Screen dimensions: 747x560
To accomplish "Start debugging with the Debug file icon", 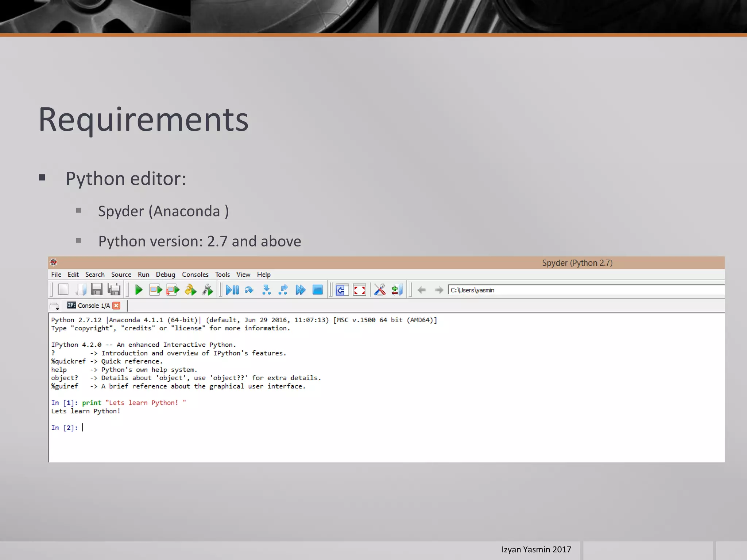I will 232,290.
